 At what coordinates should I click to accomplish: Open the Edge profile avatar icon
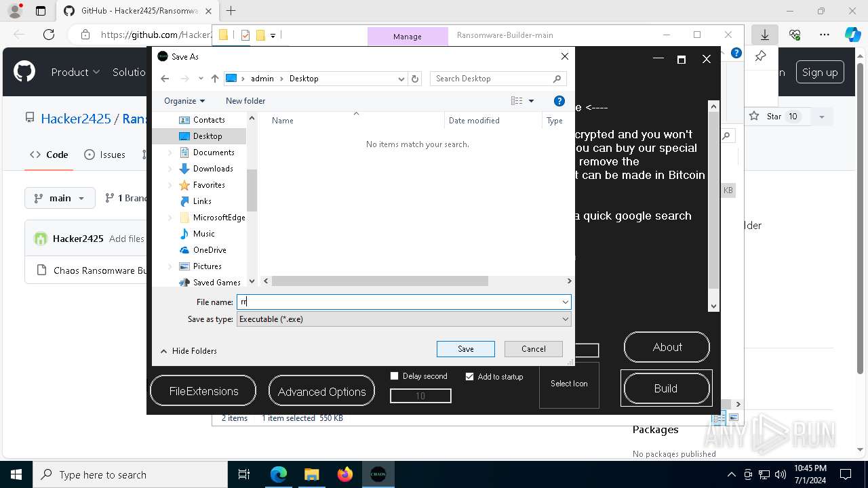14,11
